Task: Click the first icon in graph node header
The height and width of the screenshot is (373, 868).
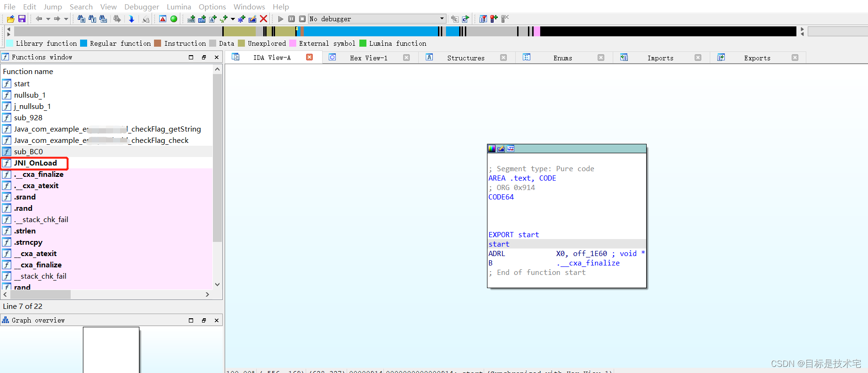Action: click(x=492, y=149)
